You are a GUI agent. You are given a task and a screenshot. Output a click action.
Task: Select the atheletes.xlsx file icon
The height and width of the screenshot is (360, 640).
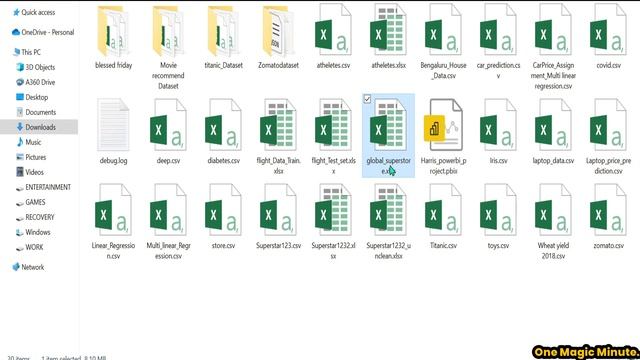point(388,29)
